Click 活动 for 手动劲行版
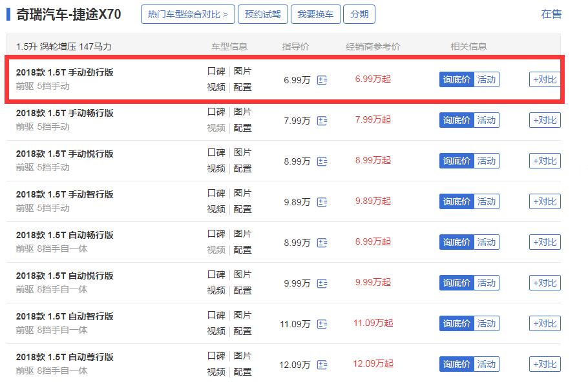The height and width of the screenshot is (386, 588). tap(487, 79)
